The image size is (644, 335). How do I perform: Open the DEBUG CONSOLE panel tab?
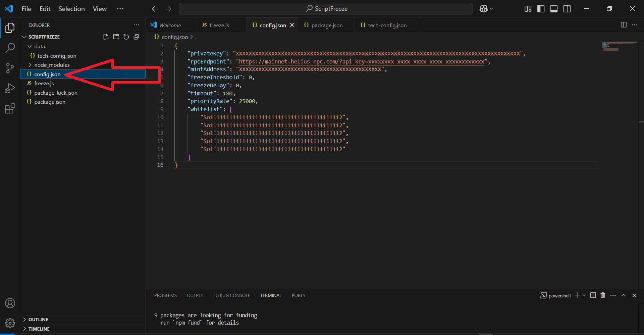click(232, 295)
